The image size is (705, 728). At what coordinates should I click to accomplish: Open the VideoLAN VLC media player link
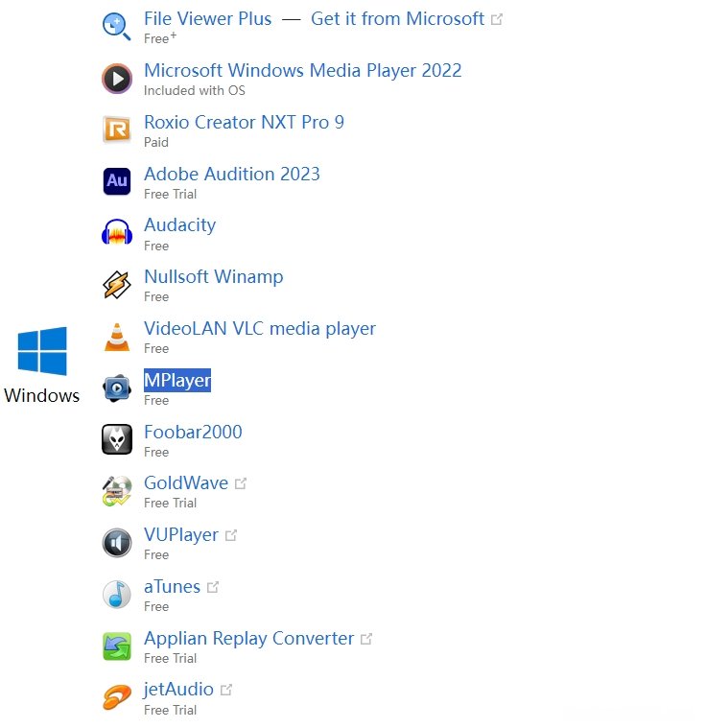pos(260,329)
